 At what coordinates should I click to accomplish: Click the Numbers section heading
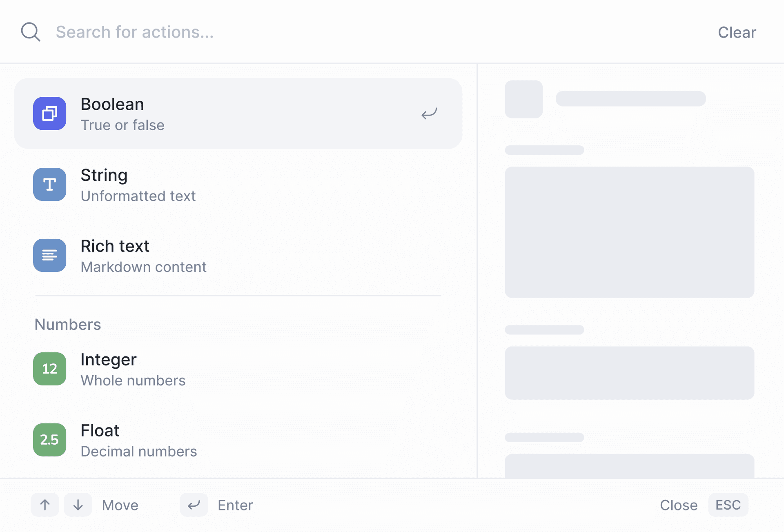click(x=68, y=325)
